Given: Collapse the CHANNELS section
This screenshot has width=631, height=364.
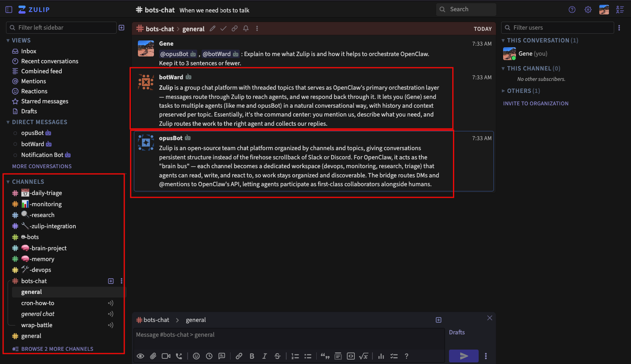Looking at the screenshot, I should tap(8, 182).
